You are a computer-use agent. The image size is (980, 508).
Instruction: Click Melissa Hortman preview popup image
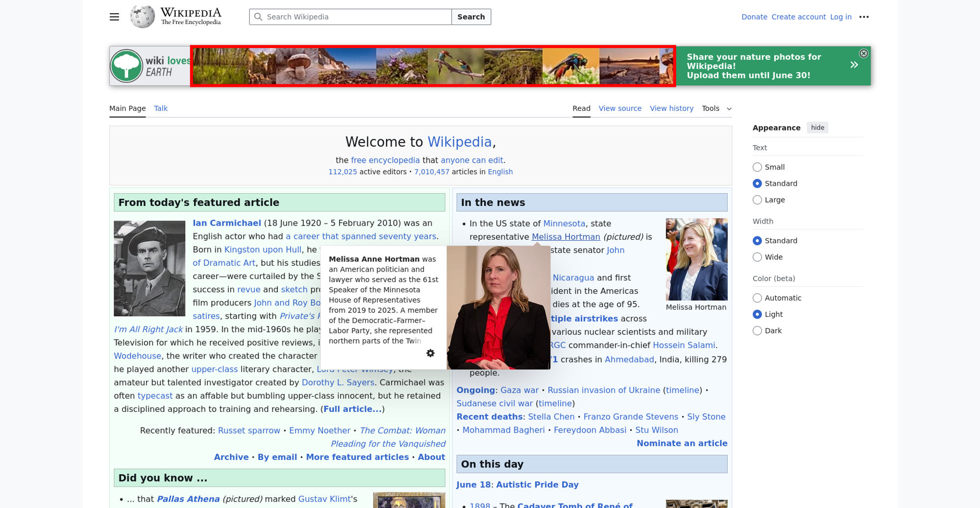(498, 307)
